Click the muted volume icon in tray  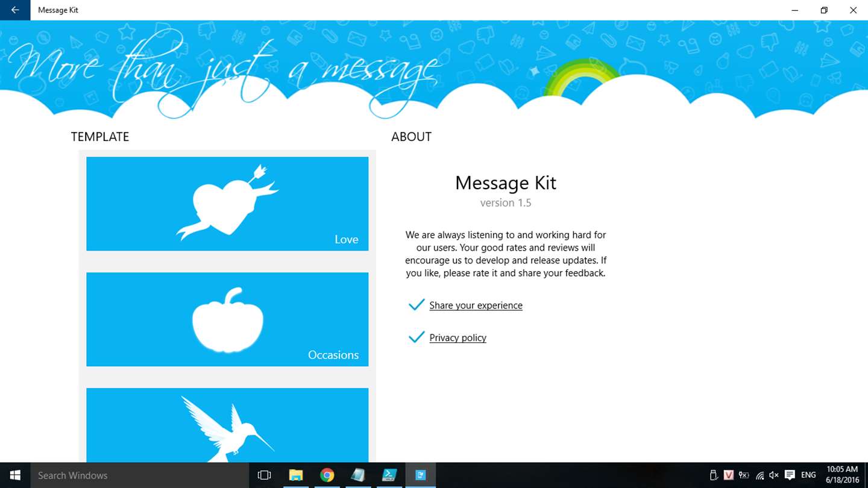point(775,475)
